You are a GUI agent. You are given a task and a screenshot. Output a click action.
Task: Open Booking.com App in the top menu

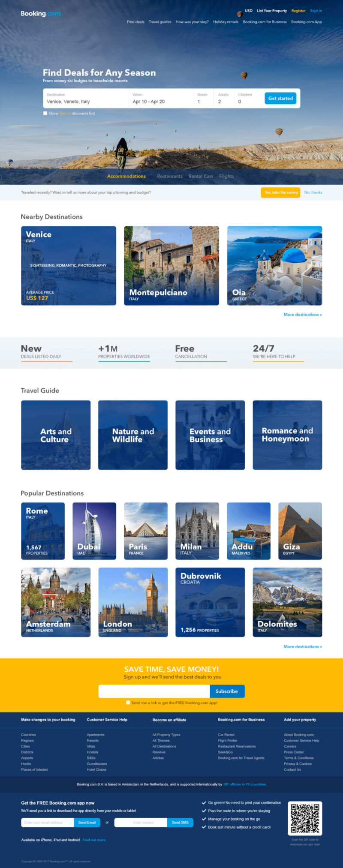307,22
